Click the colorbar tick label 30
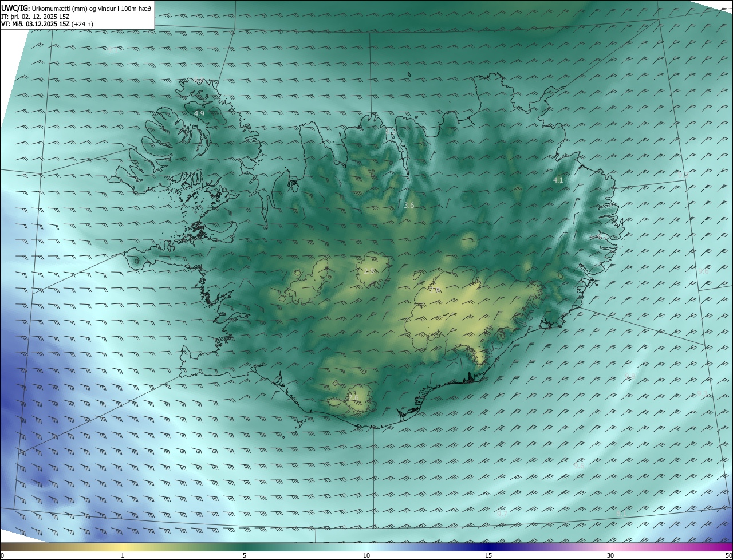Image resolution: width=733 pixels, height=560 pixels. (610, 555)
